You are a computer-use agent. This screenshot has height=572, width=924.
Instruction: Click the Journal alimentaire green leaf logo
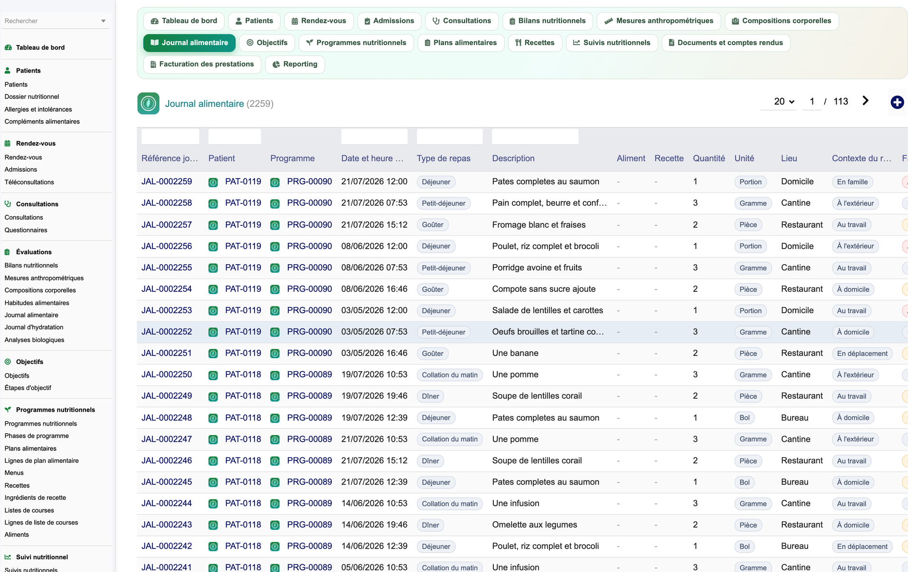[x=148, y=104]
